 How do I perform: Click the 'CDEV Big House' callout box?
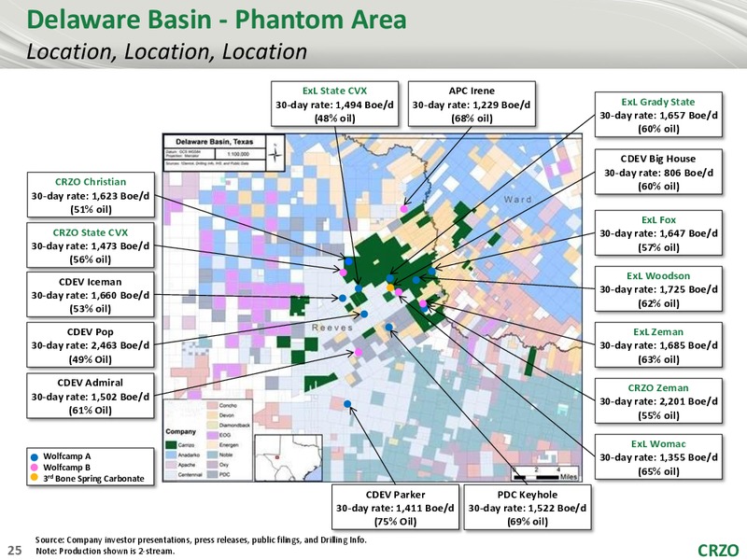click(x=658, y=172)
